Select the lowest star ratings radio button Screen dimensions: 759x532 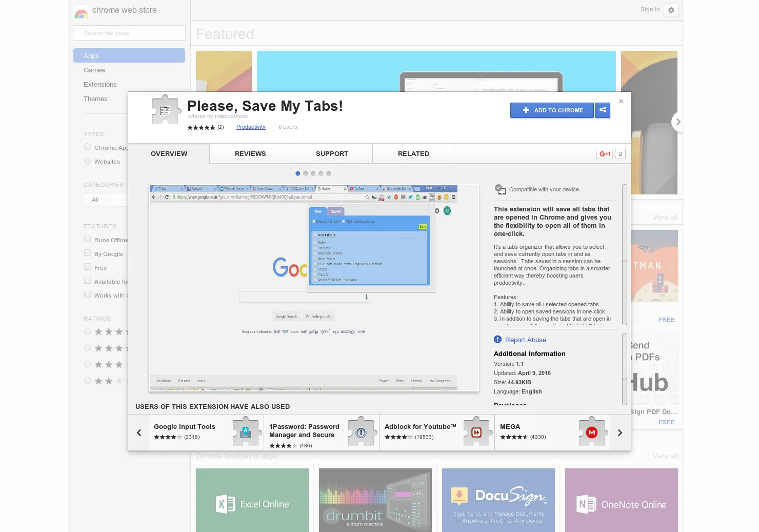[x=87, y=381]
